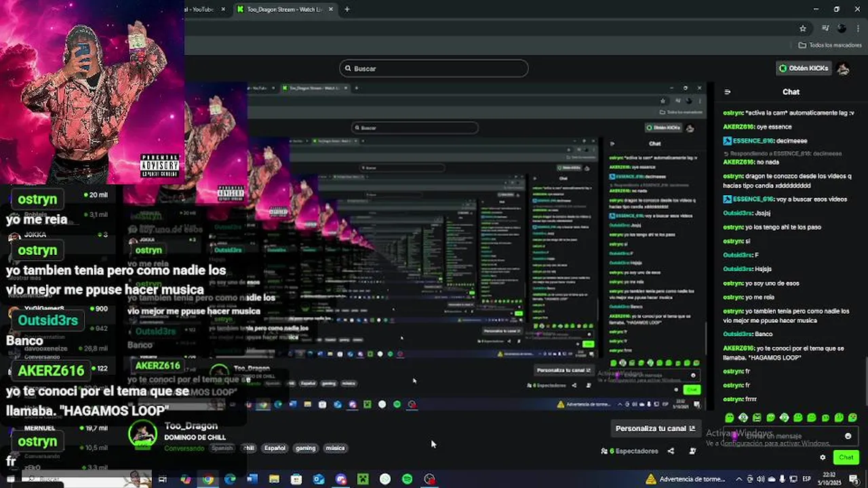Open Chrome media control icon
868x488 pixels.
825,28
